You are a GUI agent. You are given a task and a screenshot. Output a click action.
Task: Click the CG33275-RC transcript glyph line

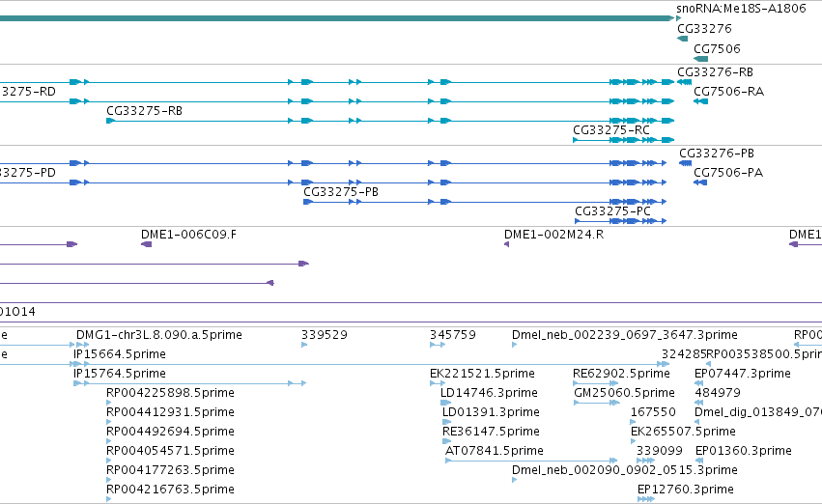(623, 140)
